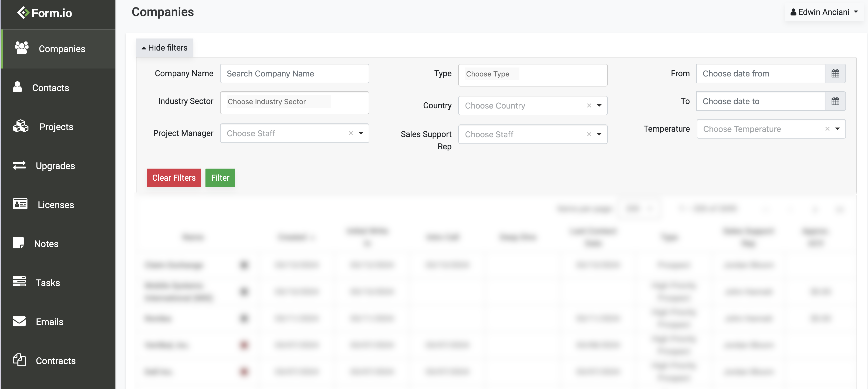Click the Upgrades arrows icon
The width and height of the screenshot is (868, 389).
click(19, 165)
